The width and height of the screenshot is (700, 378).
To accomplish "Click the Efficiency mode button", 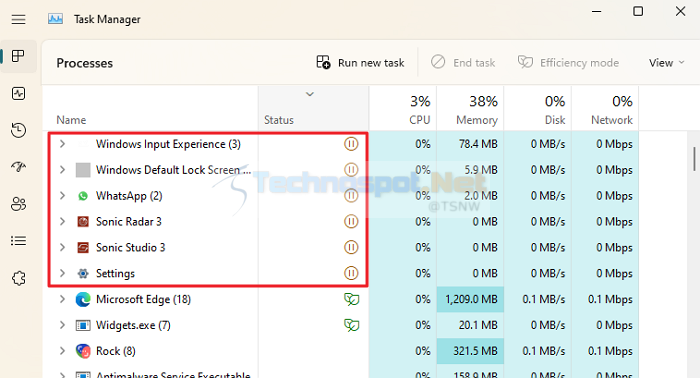I will 568,63.
